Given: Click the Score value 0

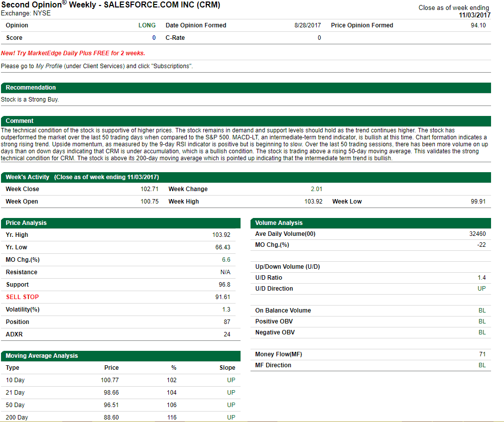Looking at the screenshot, I should click(x=154, y=38).
